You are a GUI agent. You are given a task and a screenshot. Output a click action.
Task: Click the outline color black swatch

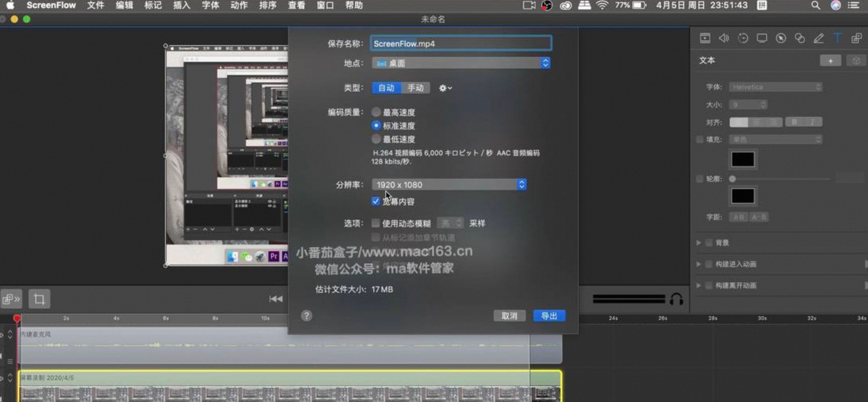point(743,196)
